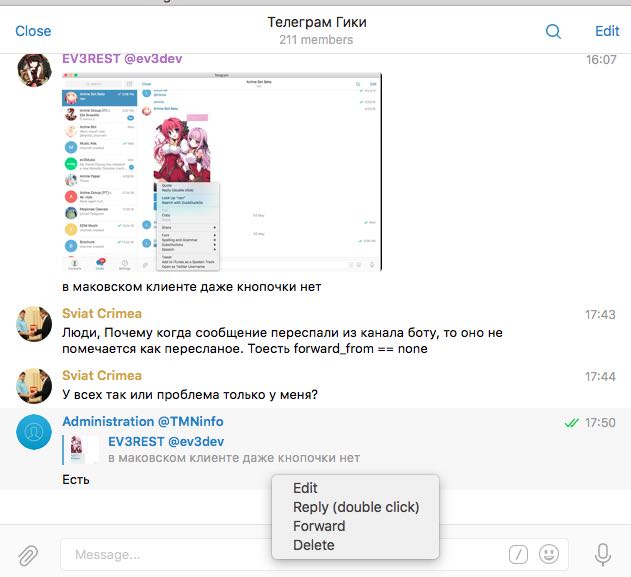Image resolution: width=631 pixels, height=577 pixels.
Task: Click the 211 members subtitle
Action: 316,40
